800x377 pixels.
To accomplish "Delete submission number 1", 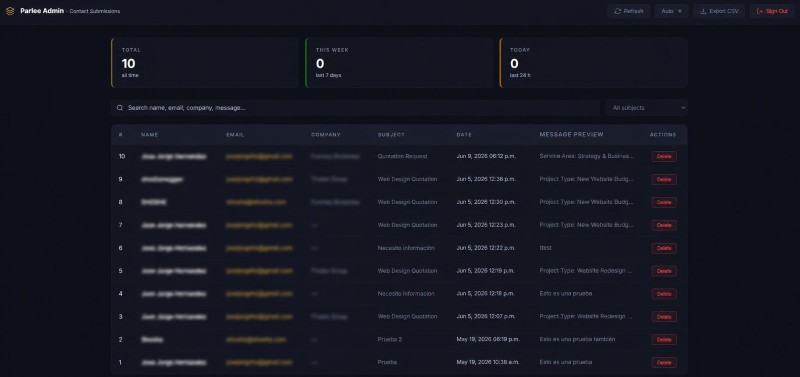I will 664,362.
